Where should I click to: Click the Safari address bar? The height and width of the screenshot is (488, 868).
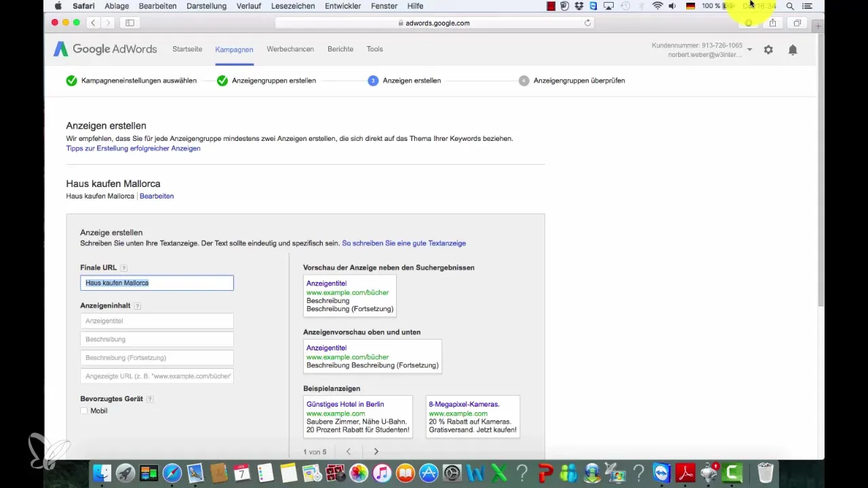[434, 23]
